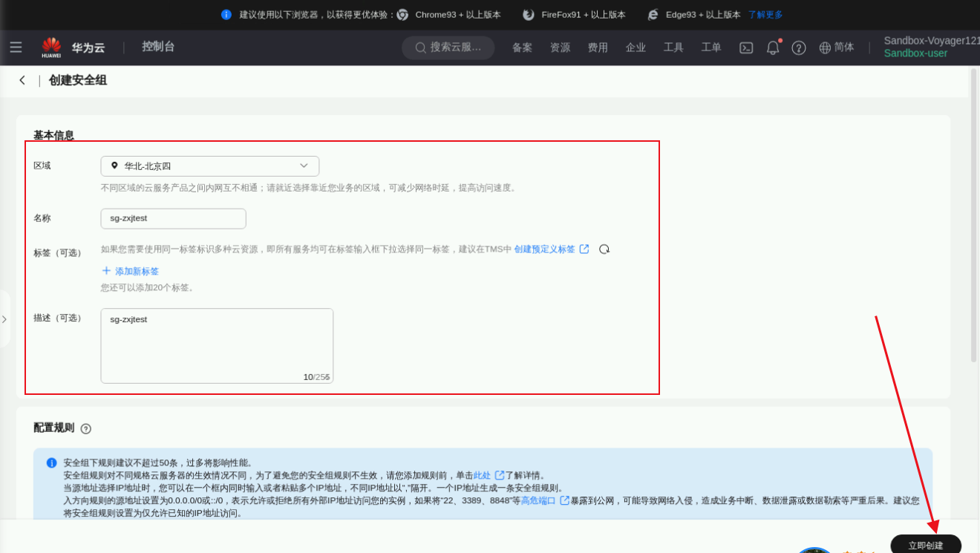Click the 创建安全组 page title
The height and width of the screenshot is (553, 980).
point(78,80)
